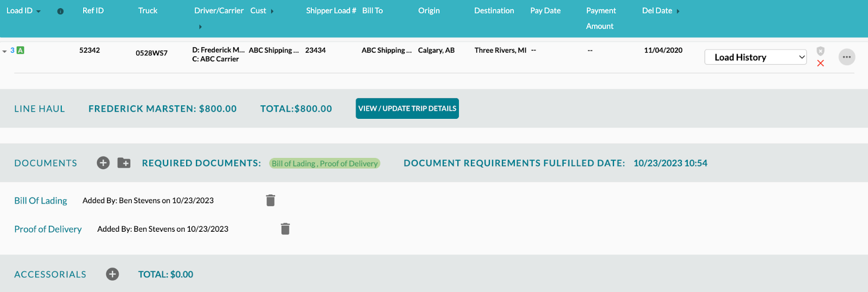Sort by the Load ID column arrow
The width and height of the screenshot is (868, 292).
39,11
